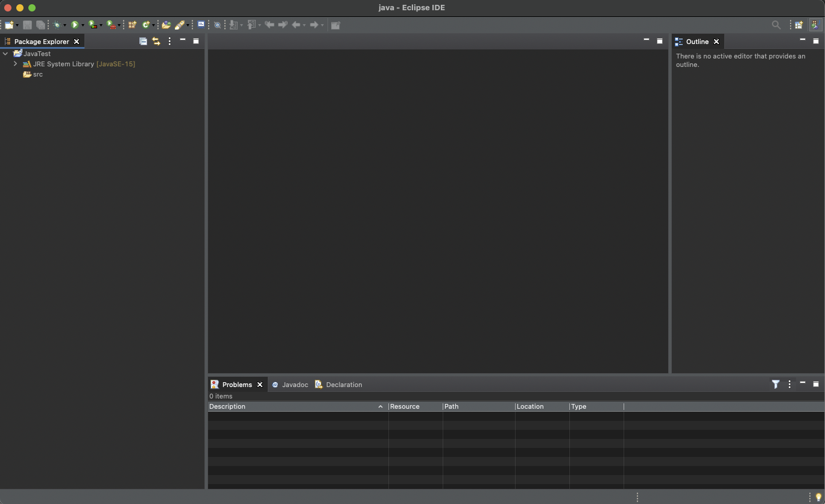
Task: Close the Outline view tab
Action: 716,42
